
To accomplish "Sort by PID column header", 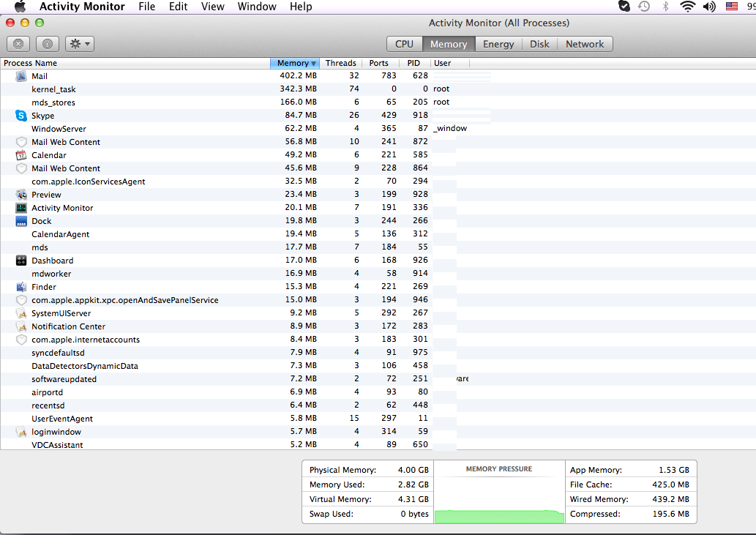I will point(413,63).
